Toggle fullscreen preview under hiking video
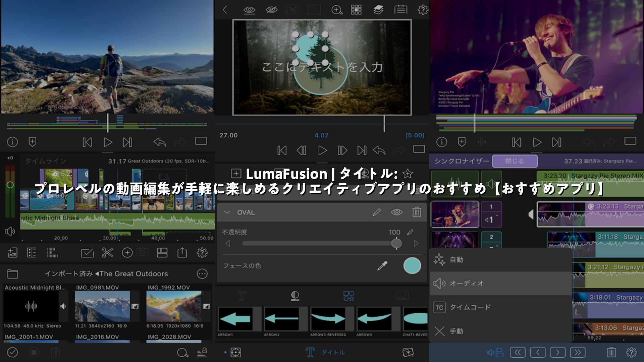The image size is (644, 362). [201, 141]
